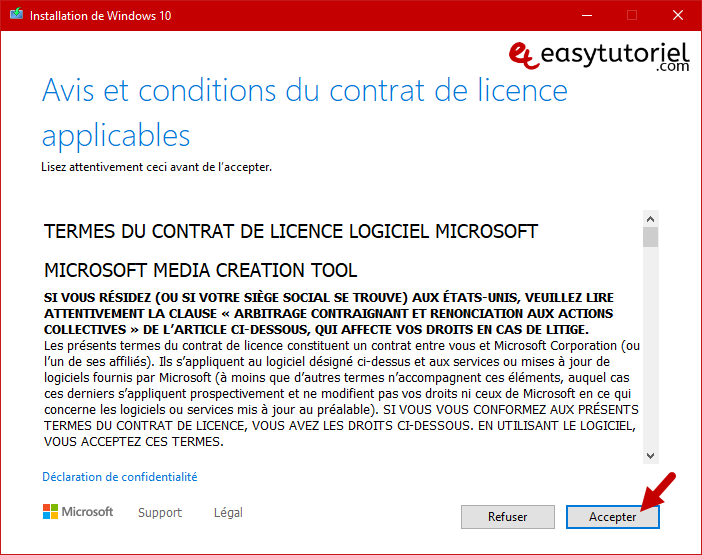Viewport: 702px width, 555px height.
Task: Click the license text scroll up arrow
Action: click(651, 219)
